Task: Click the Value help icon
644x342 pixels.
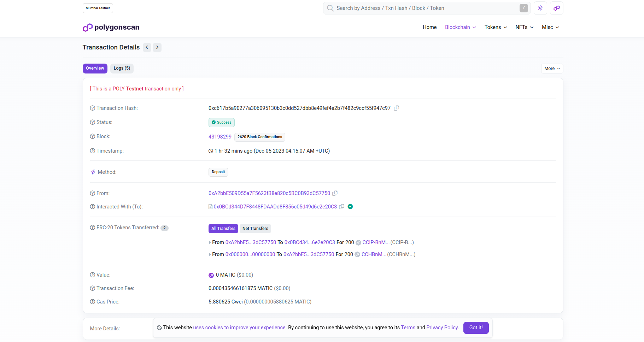Action: [93, 275]
